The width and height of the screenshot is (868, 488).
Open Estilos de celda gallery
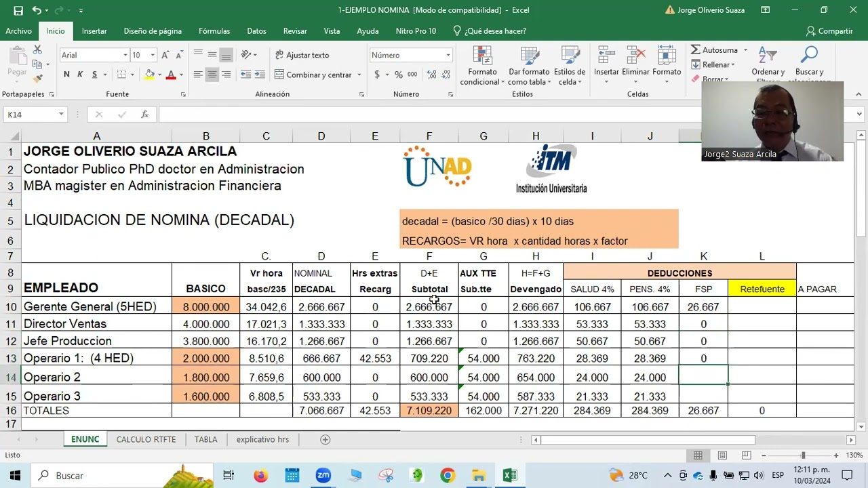tap(570, 66)
